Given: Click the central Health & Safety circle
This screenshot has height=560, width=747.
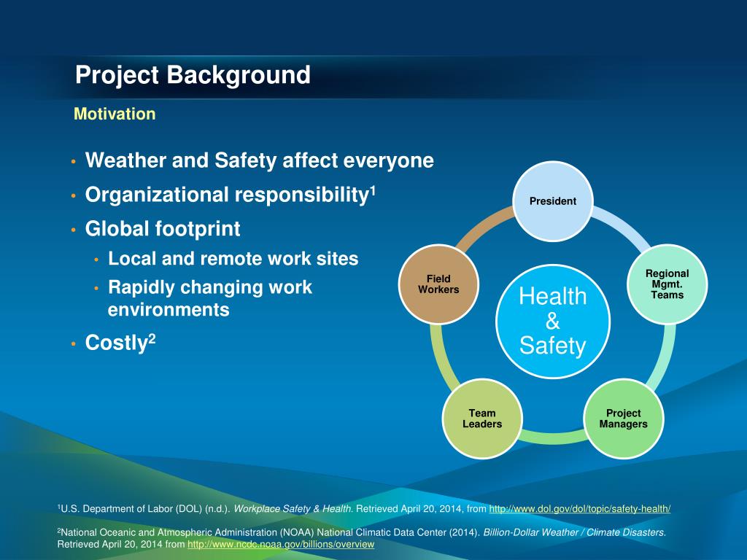Looking at the screenshot, I should pyautogui.click(x=553, y=322).
